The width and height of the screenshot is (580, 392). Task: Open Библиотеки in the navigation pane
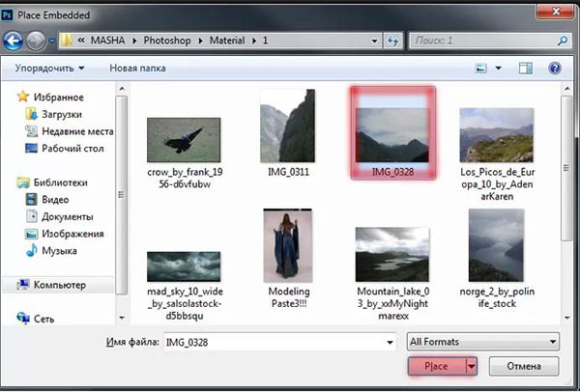click(x=60, y=182)
